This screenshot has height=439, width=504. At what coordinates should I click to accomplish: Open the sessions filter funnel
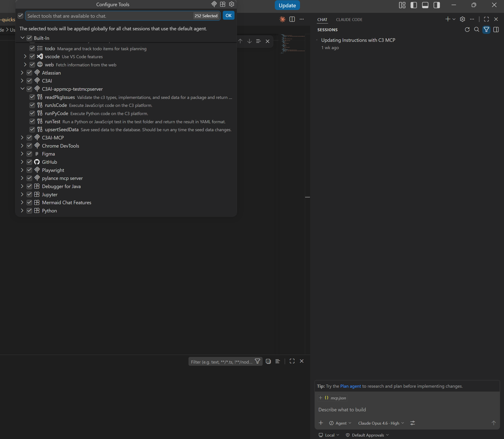tap(486, 30)
